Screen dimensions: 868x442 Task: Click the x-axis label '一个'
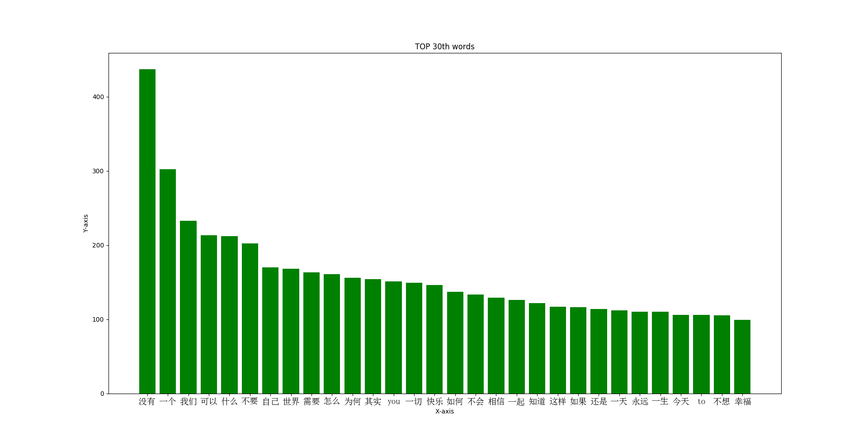(x=168, y=401)
